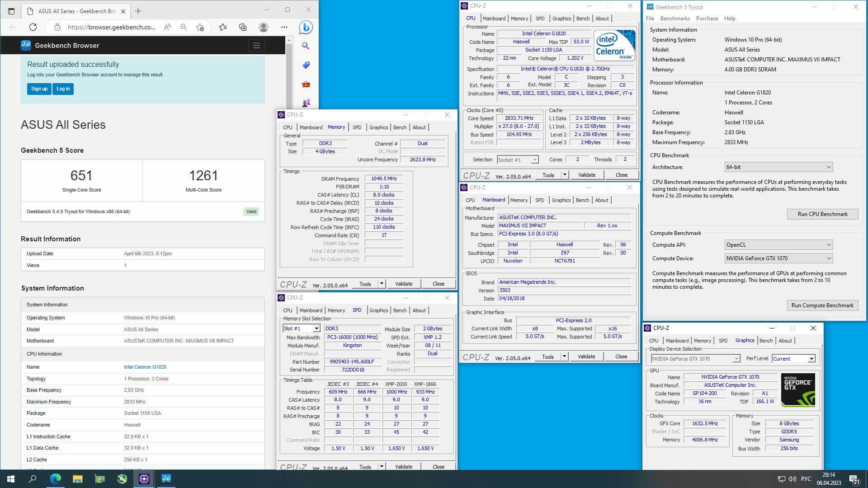Image resolution: width=868 pixels, height=488 pixels.
Task: Click the browser refresh icon
Action: [x=33, y=27]
